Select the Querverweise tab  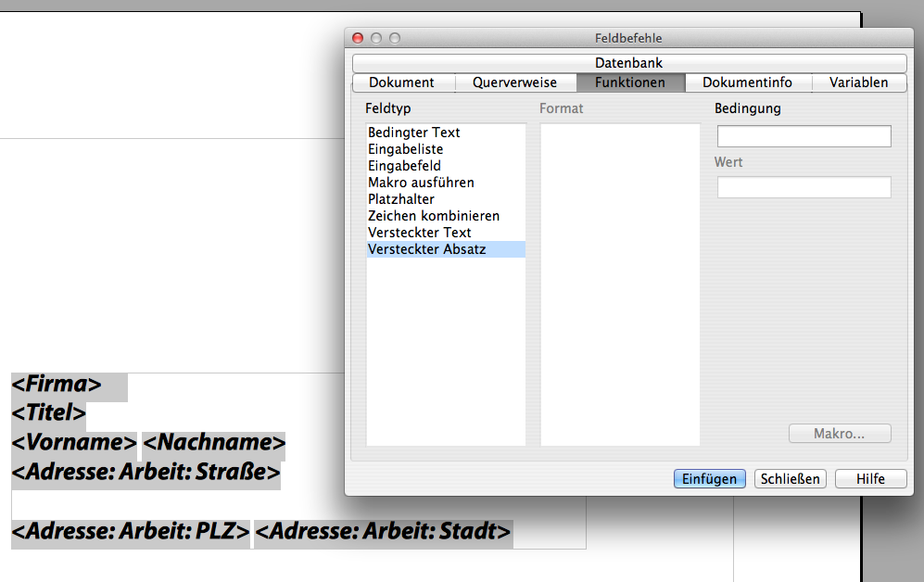click(x=515, y=82)
